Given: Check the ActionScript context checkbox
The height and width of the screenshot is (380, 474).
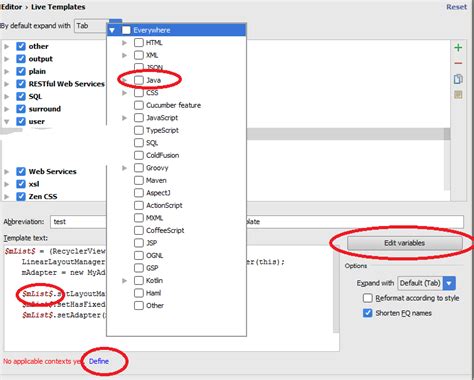Looking at the screenshot, I should (x=139, y=205).
